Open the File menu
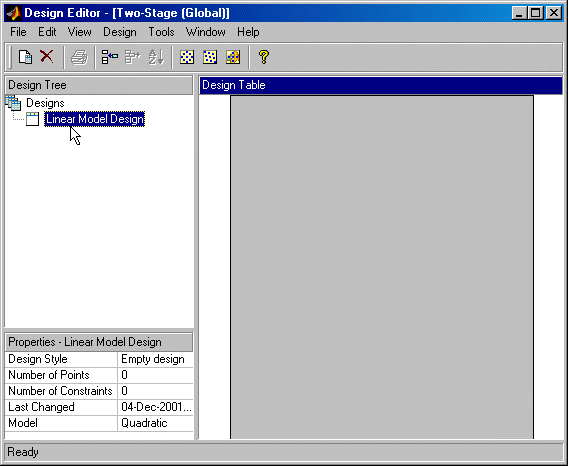Image resolution: width=568 pixels, height=466 pixels. coord(18,32)
